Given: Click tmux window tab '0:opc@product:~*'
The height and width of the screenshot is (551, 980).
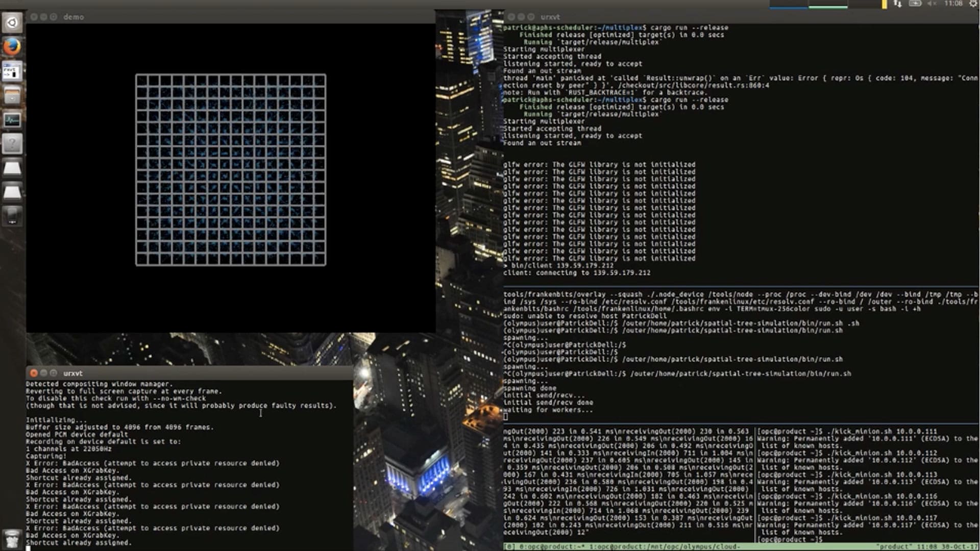Looking at the screenshot, I should 552,546.
